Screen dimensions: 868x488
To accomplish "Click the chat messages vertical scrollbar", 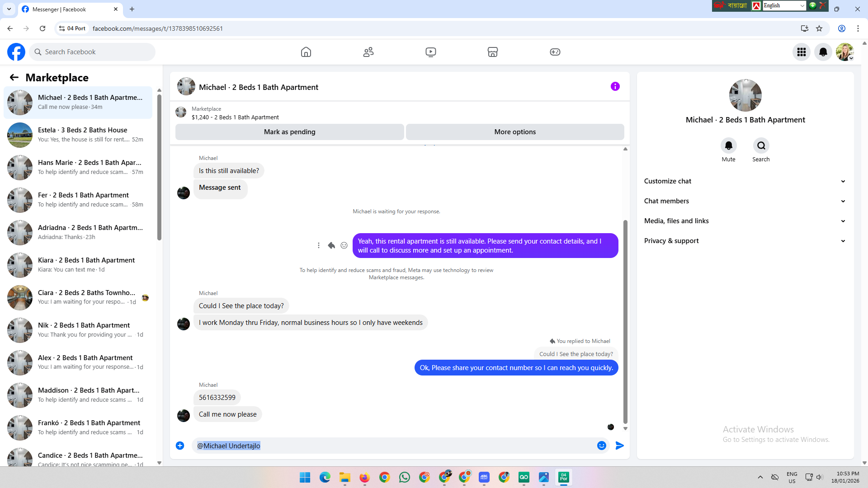I will tap(625, 321).
